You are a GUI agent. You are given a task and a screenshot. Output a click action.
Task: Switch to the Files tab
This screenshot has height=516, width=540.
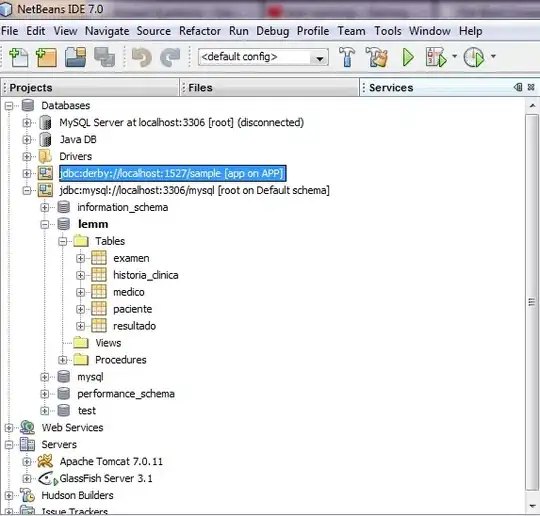[269, 87]
